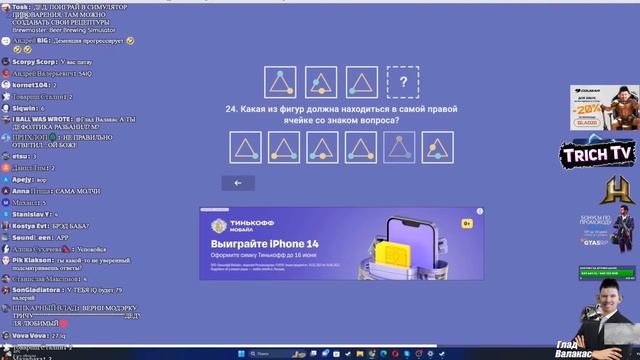Choose answer with blue left, yellow right dots

pyautogui.click(x=360, y=147)
